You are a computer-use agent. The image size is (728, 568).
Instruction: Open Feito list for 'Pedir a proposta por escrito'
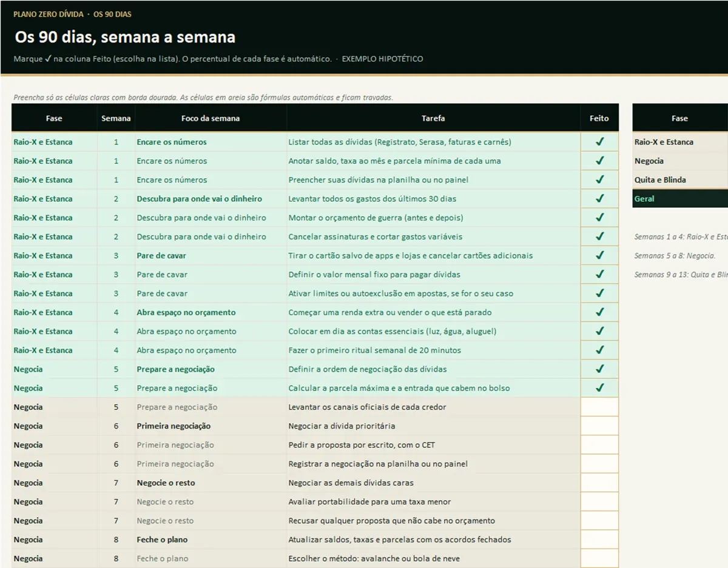point(599,445)
